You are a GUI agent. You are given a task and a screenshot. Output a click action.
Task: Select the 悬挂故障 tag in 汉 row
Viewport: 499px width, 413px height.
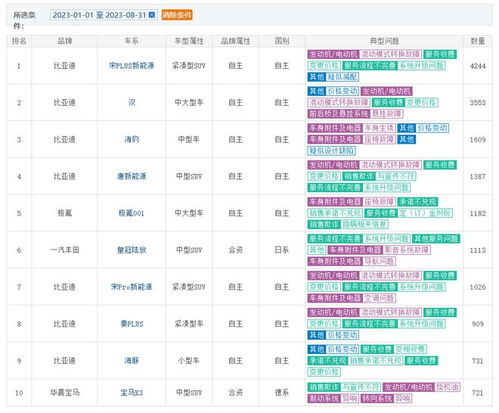pyautogui.click(x=387, y=114)
